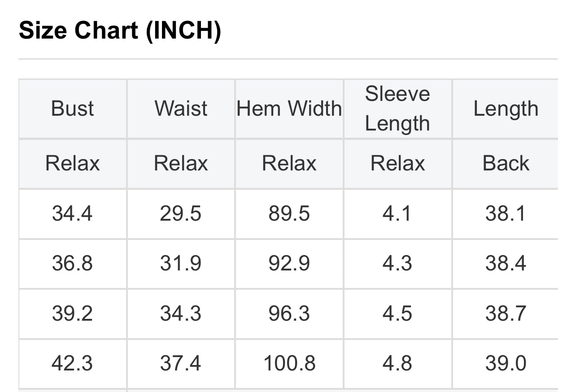Select the back length value 38.4

[506, 263]
